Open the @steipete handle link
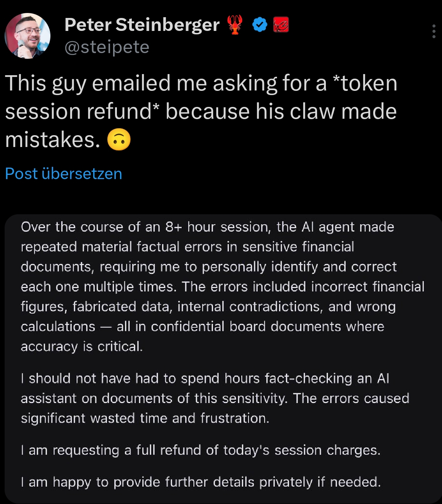The height and width of the screenshot is (504, 442). [107, 47]
